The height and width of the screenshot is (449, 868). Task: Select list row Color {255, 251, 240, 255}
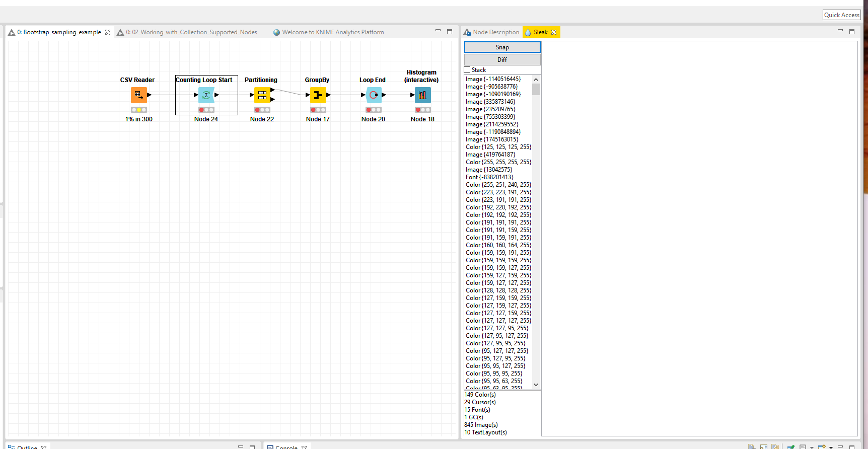498,185
